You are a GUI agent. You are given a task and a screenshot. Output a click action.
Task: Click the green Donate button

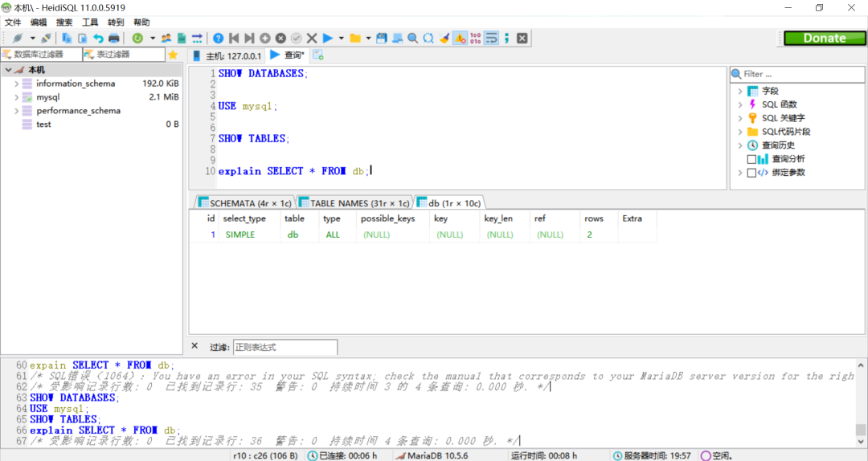824,38
